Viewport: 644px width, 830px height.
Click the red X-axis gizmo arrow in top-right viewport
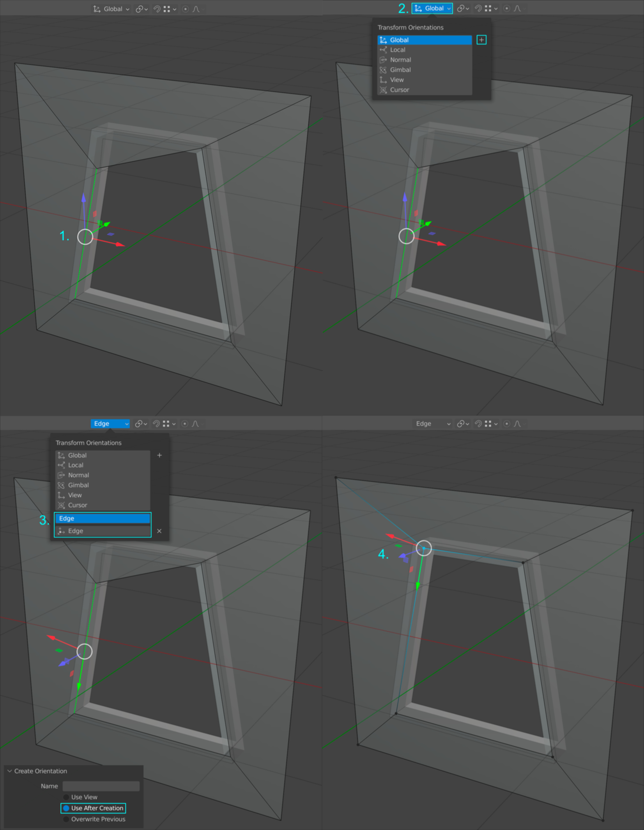point(441,243)
